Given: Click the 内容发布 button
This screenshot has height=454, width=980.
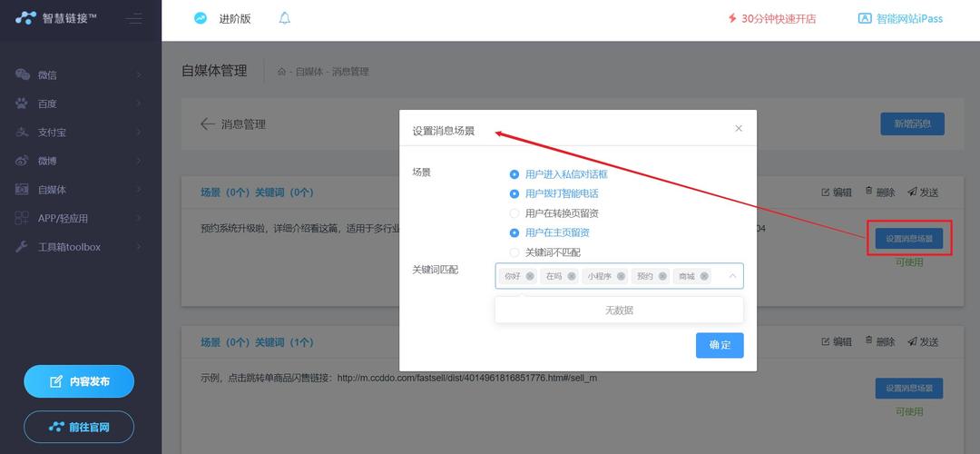Looking at the screenshot, I should 79,381.
